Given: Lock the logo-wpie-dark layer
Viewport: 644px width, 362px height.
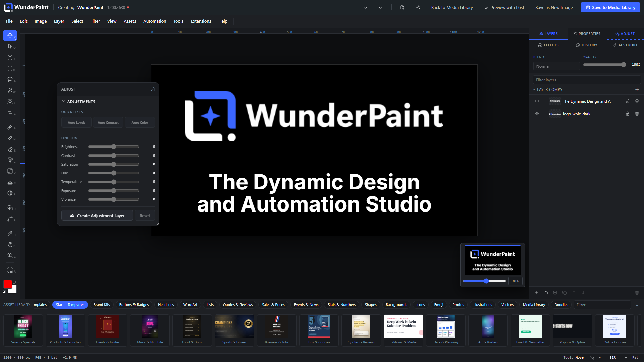Looking at the screenshot, I should click(628, 114).
